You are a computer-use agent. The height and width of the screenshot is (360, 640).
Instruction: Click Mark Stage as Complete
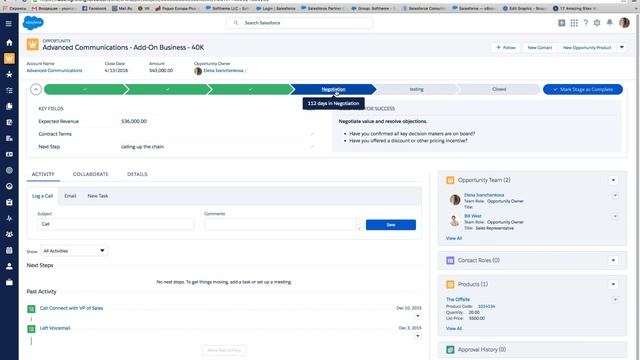[582, 89]
